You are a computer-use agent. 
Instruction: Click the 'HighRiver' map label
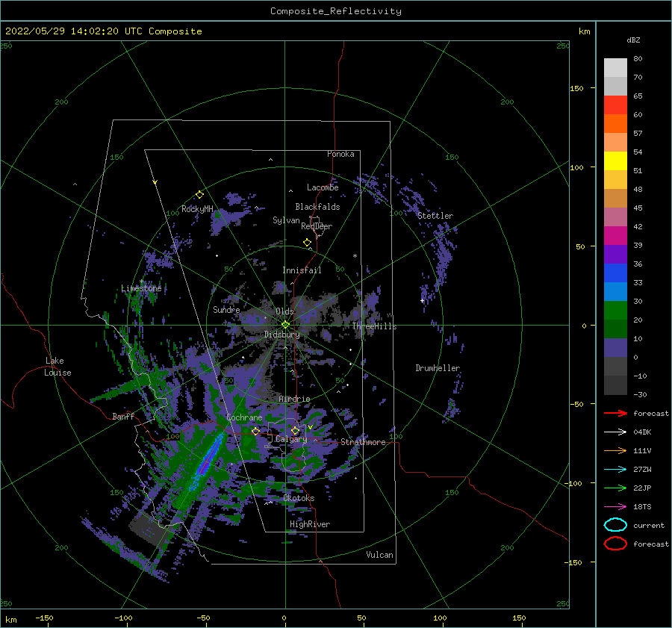pyautogui.click(x=310, y=524)
